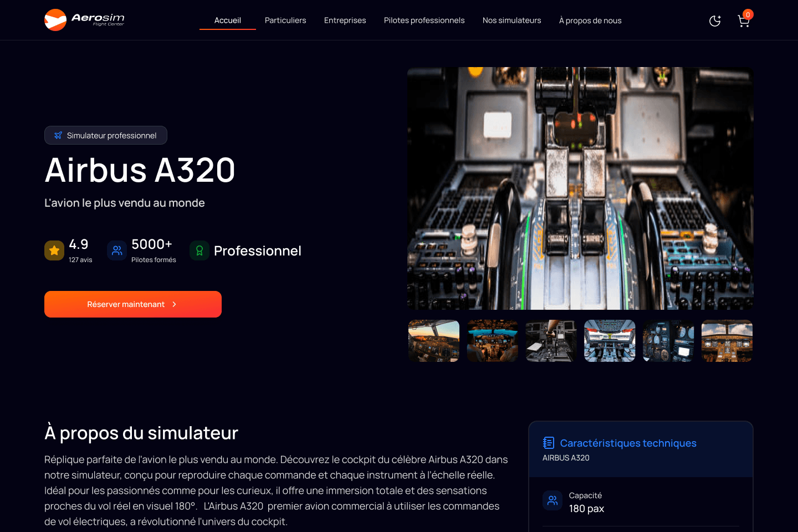Click the 5000+ value
798x532 pixels.
pyautogui.click(x=152, y=244)
